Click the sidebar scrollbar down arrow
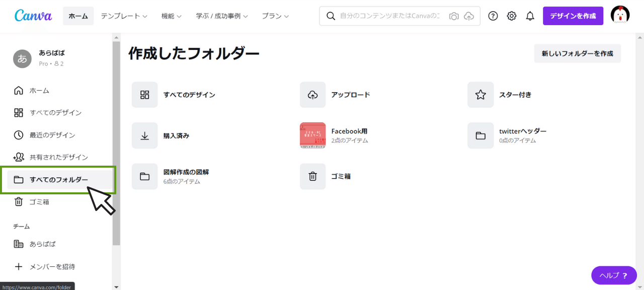 [x=116, y=286]
